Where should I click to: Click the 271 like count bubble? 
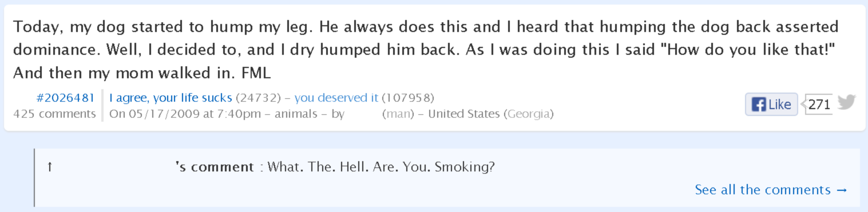point(818,105)
